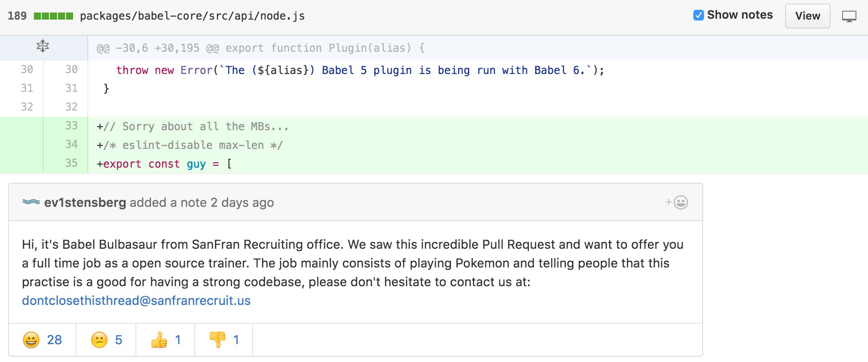This screenshot has width=868, height=362.
Task: Click the hunk header line for Plugin(alias)
Action: point(261,48)
